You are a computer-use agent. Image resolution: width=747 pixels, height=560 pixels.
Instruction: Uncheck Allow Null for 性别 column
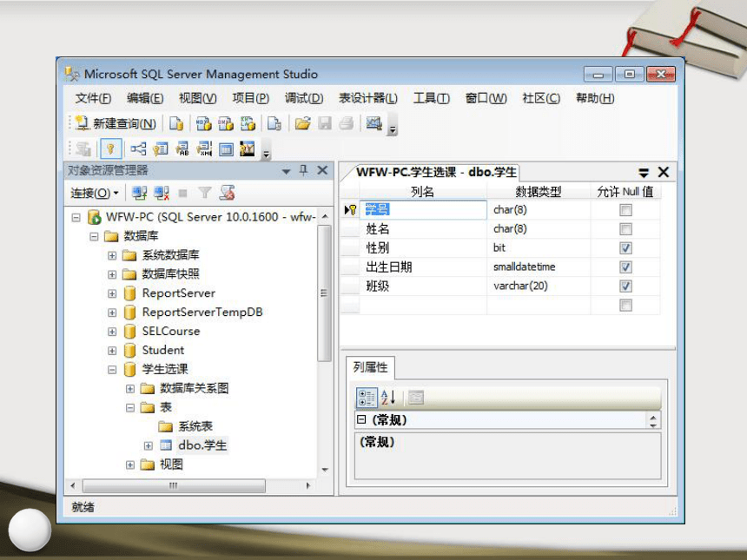click(x=625, y=248)
